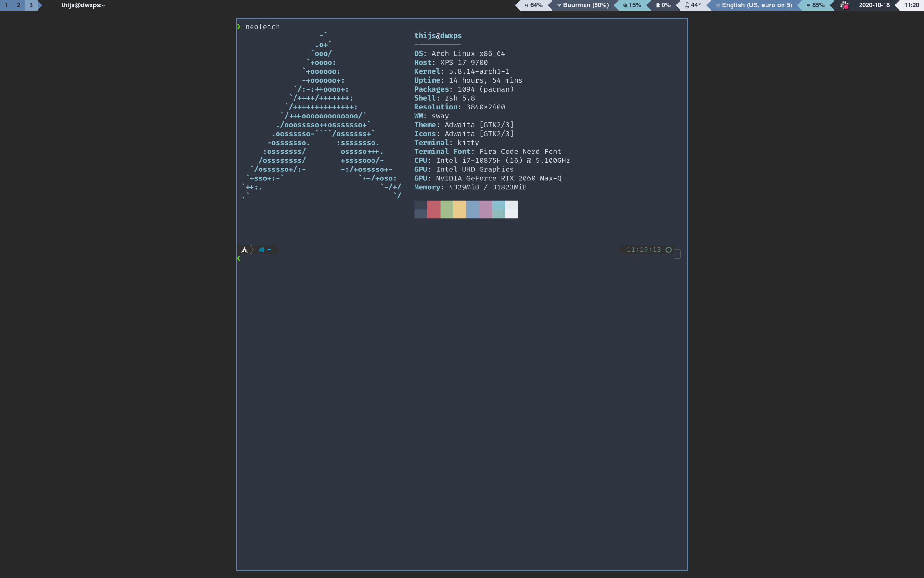Click the neofetch command text
Image resolution: width=924 pixels, height=578 pixels.
(x=263, y=27)
